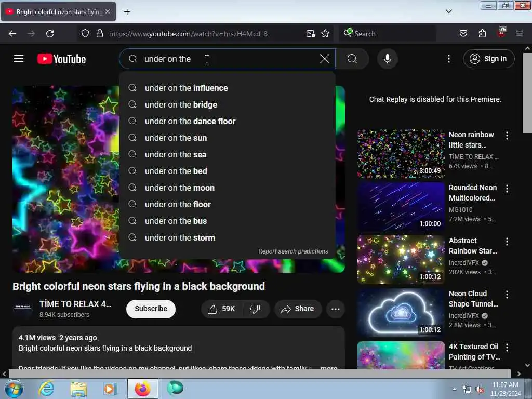Viewport: 532px width, 399px height.
Task: Open options for Rounded Neon Multicolored video
Action: pos(507,189)
